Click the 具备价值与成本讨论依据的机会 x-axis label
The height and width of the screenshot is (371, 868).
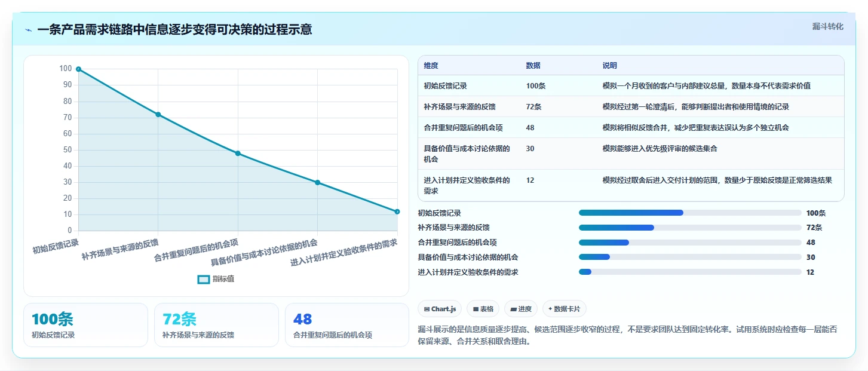click(x=264, y=253)
